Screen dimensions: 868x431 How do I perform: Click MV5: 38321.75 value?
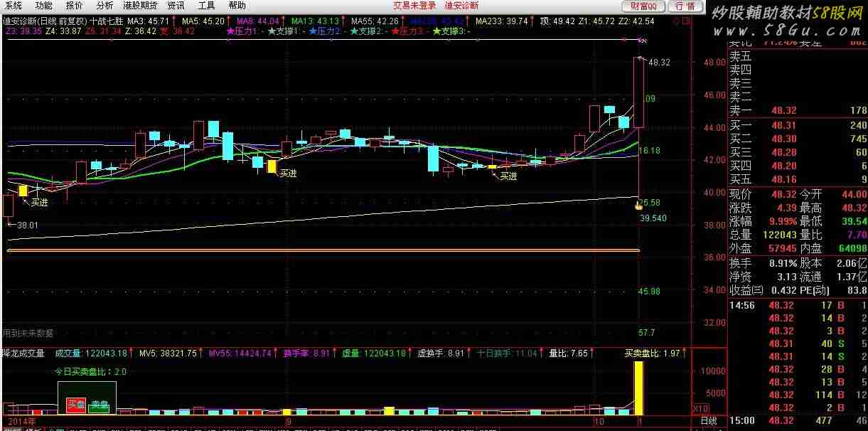(168, 353)
